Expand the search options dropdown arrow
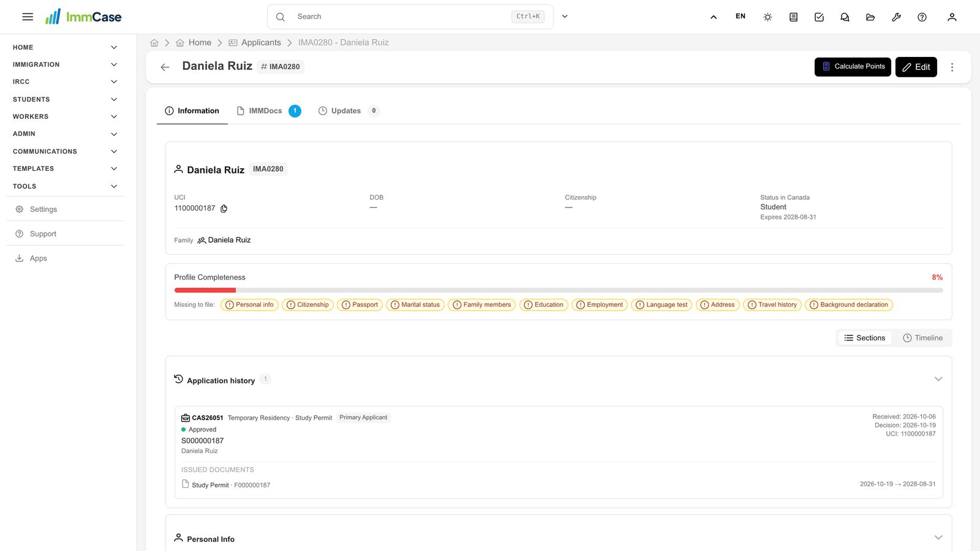 (x=565, y=17)
